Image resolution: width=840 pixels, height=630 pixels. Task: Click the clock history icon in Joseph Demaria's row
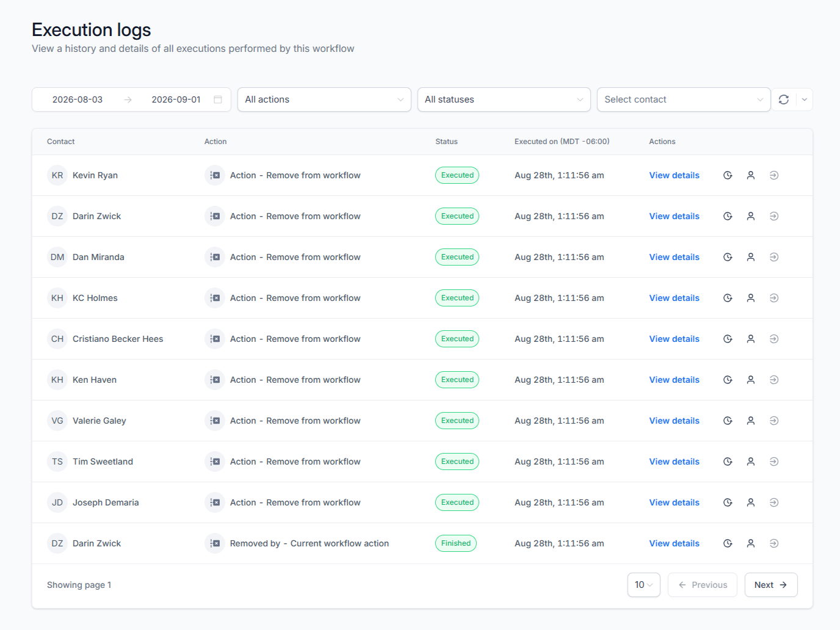728,502
